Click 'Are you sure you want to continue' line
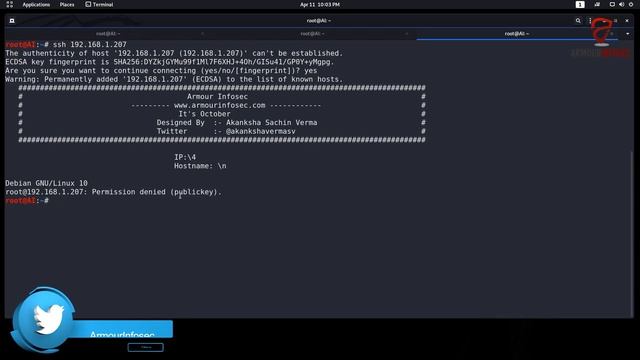Screen dimensions: 640x360 (x=161, y=71)
